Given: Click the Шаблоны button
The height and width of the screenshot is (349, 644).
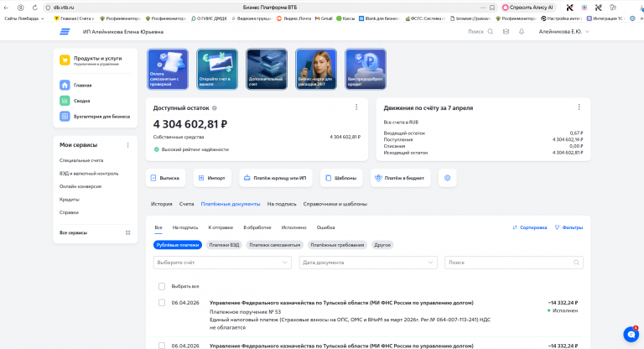Looking at the screenshot, I should (x=341, y=178).
